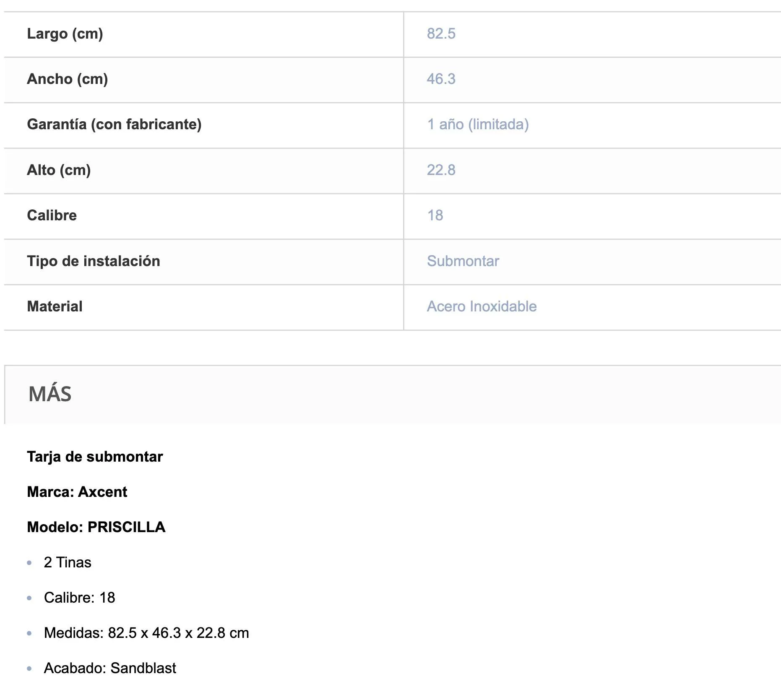Click the 22.8 height value
This screenshot has width=781, height=700.
[x=441, y=170]
